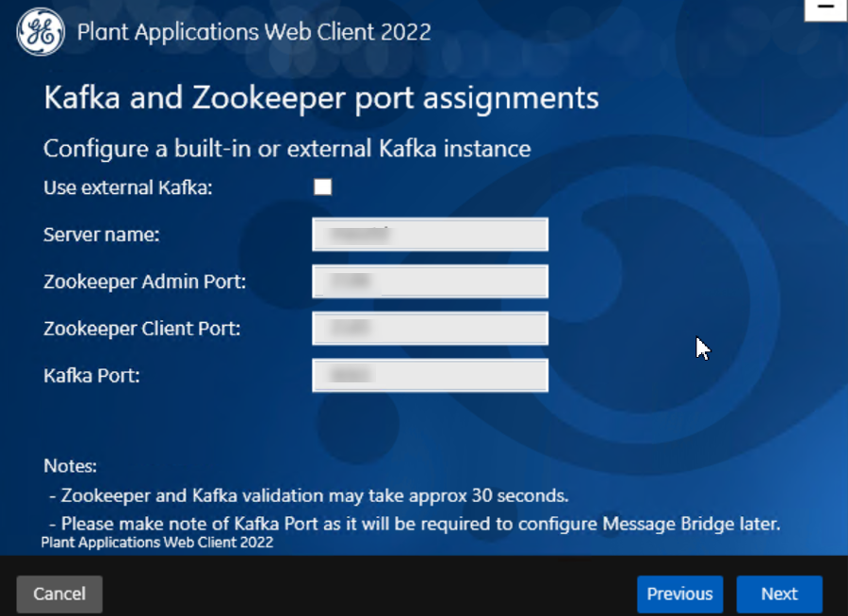Click the 'Kafka and Zookeeper port assignments' heading
Viewport: 848px width, 616px height.
point(321,99)
